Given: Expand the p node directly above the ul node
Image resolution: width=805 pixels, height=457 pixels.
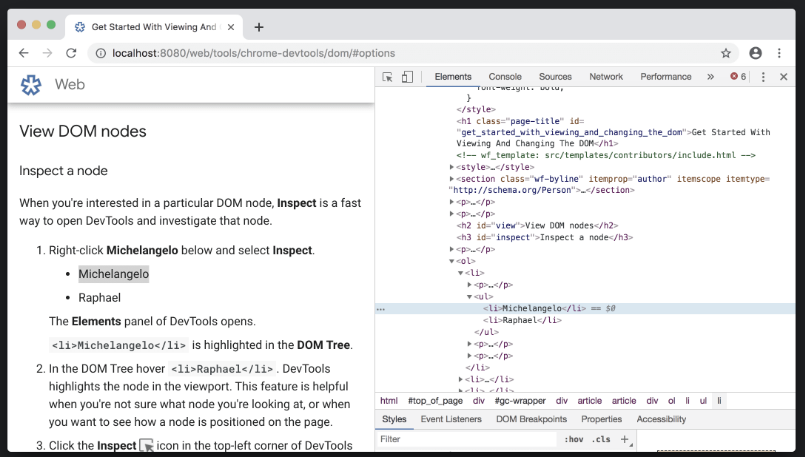Looking at the screenshot, I should pos(469,284).
